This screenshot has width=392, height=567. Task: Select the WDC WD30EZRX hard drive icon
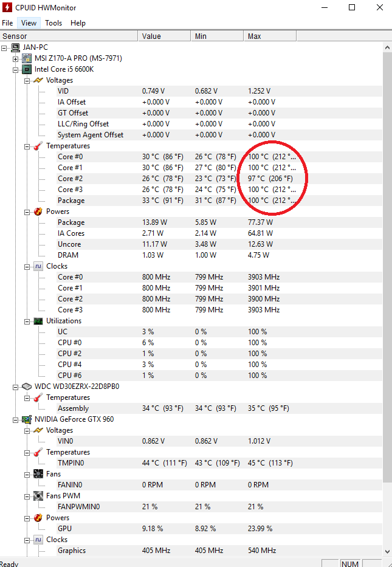[x=27, y=387]
